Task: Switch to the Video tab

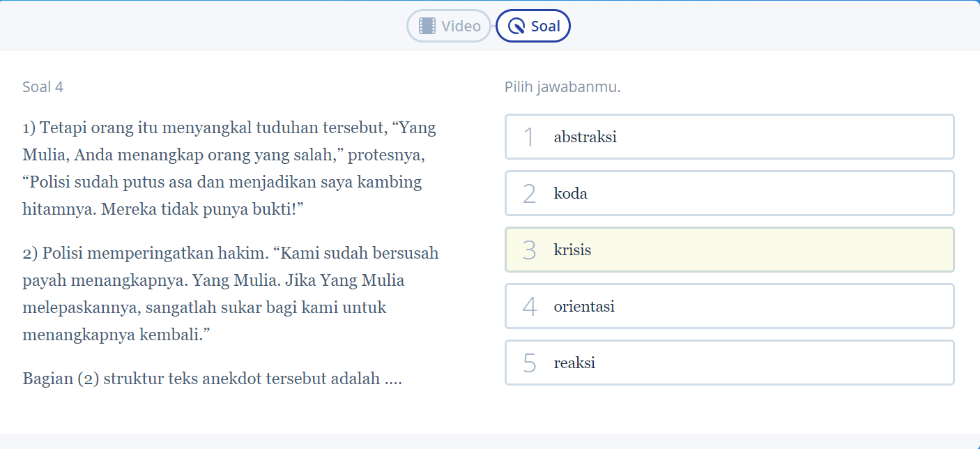Action: point(450,26)
